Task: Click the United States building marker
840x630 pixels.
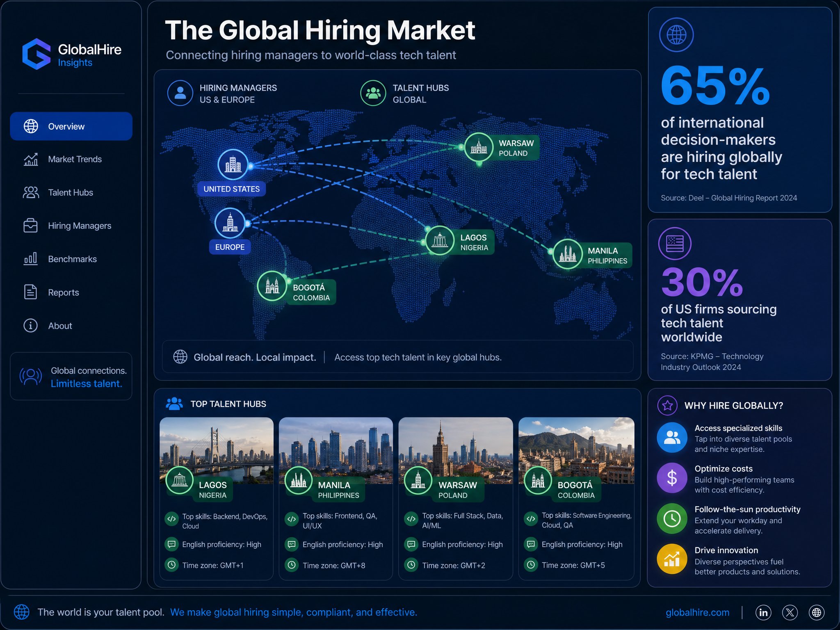Action: [x=233, y=164]
